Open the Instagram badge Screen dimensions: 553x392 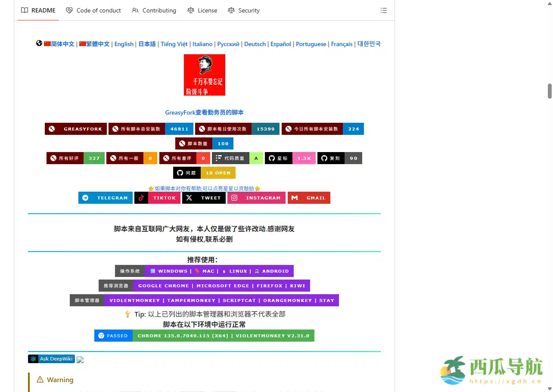click(x=256, y=198)
